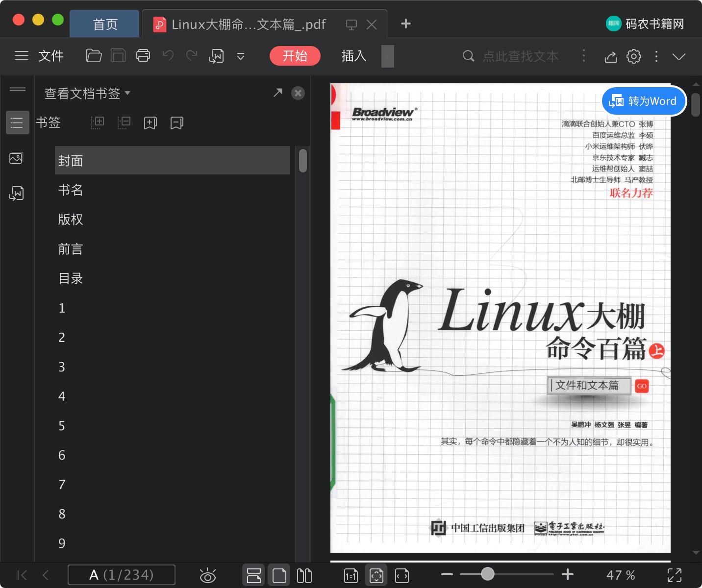Toggle fit width zoom icon

[402, 575]
